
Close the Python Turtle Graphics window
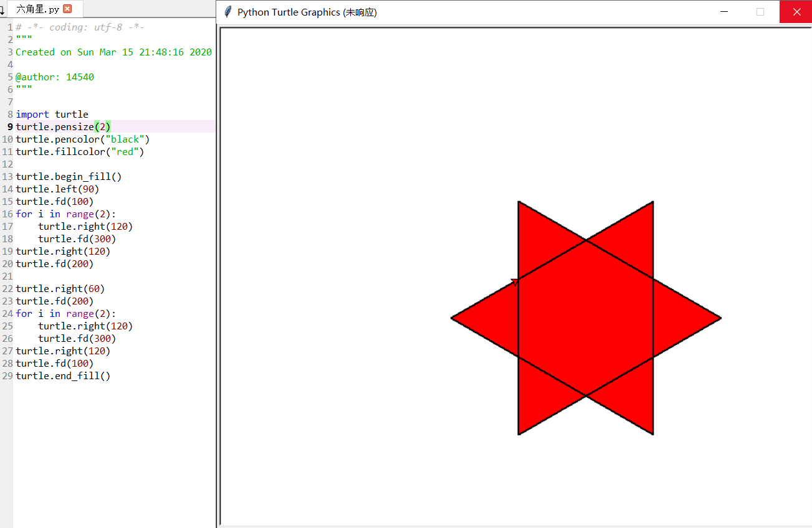pos(796,12)
